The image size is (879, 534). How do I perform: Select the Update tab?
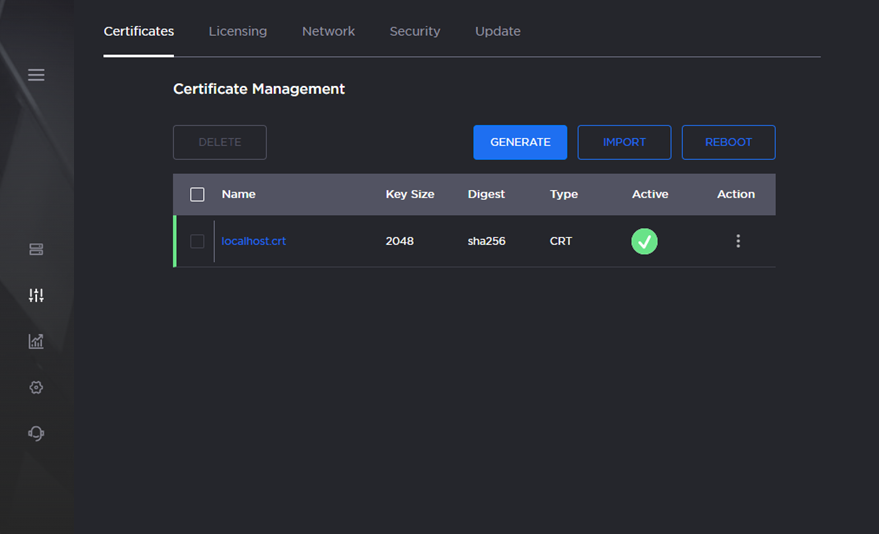tap(497, 31)
